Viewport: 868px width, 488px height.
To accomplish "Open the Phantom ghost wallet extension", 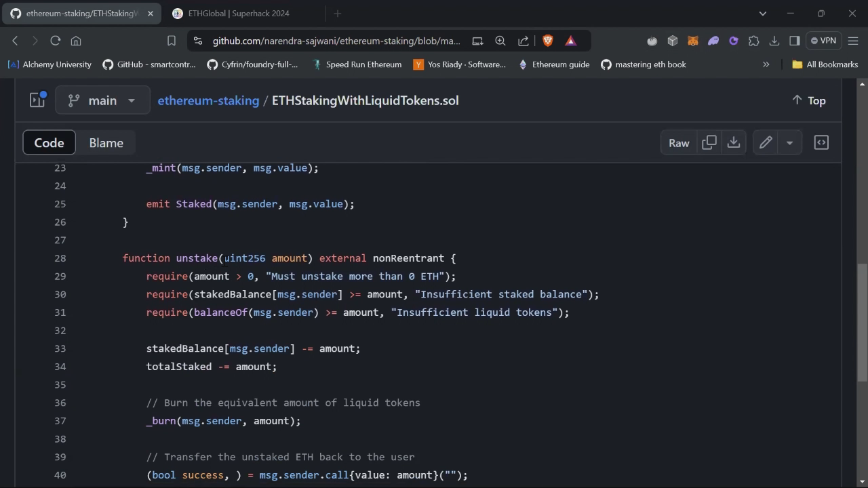I will pos(713,41).
